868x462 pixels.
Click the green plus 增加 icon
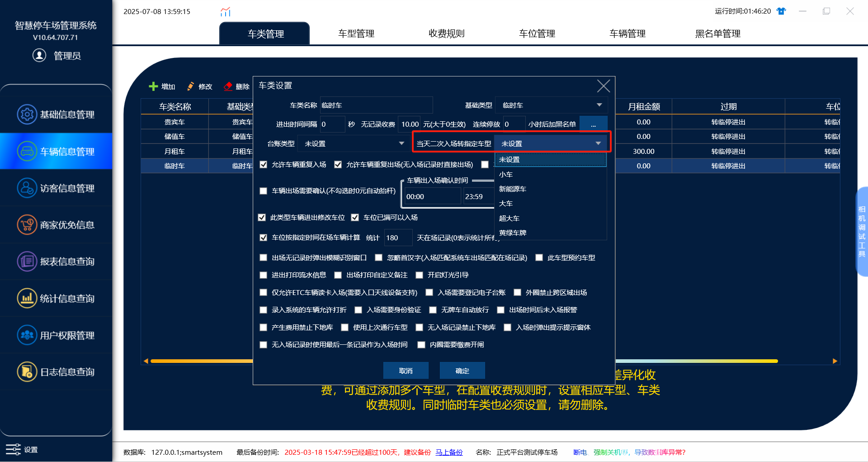click(x=153, y=86)
